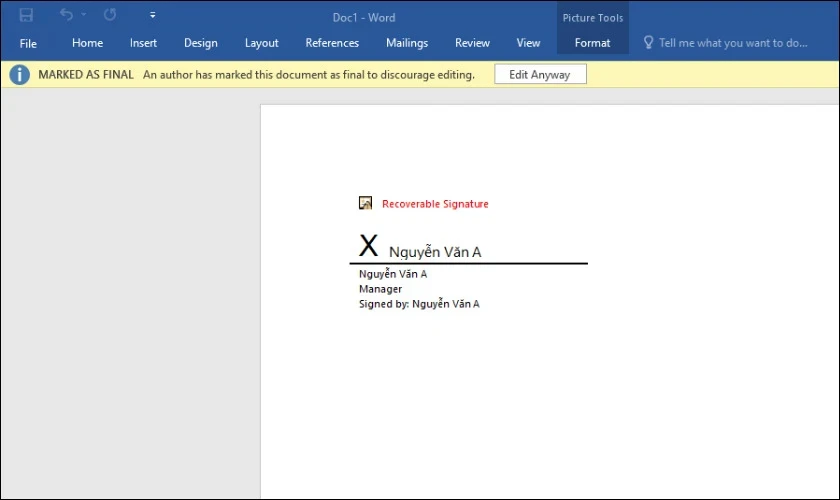This screenshot has height=500, width=840.
Task: Open the File menu
Action: [28, 43]
